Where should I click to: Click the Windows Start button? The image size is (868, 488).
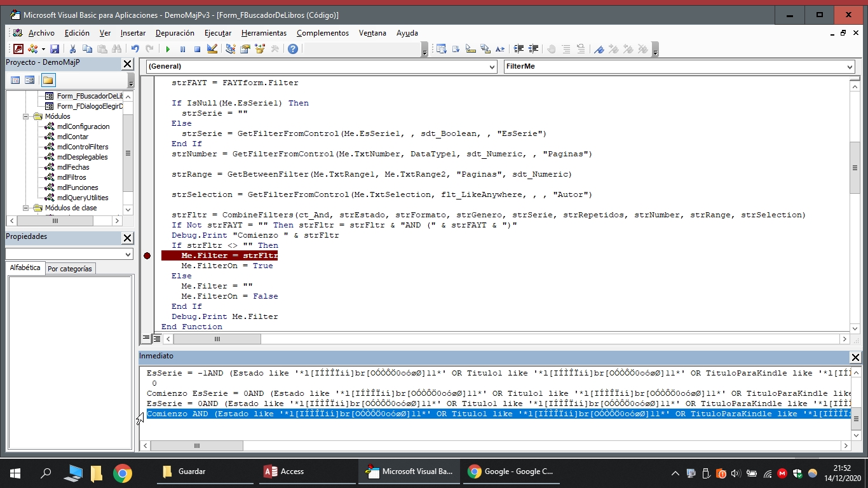(x=15, y=472)
